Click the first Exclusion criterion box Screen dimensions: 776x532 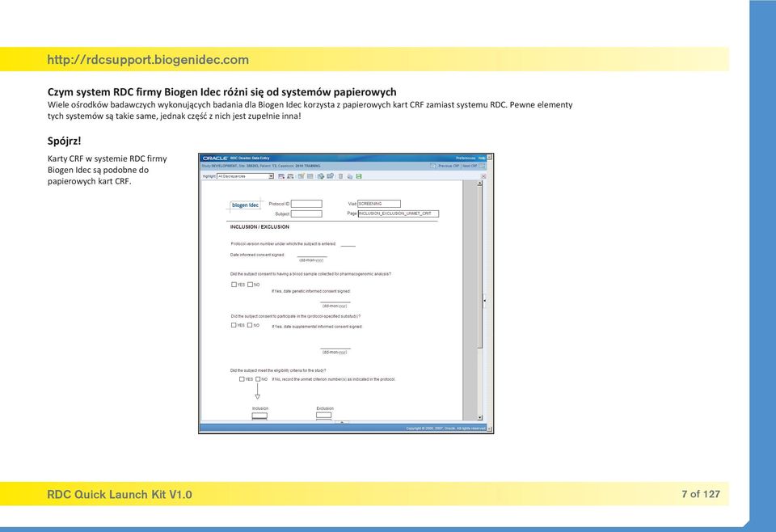pyautogui.click(x=323, y=416)
